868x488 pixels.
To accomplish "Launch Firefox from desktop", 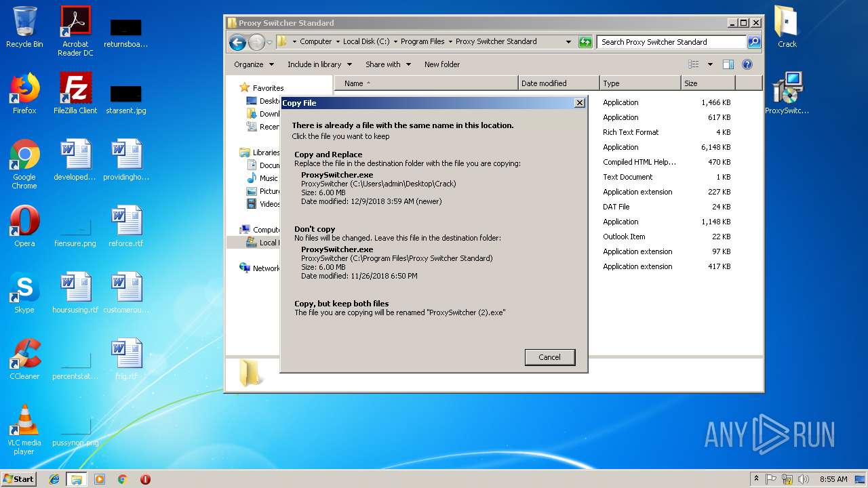I will [x=24, y=94].
